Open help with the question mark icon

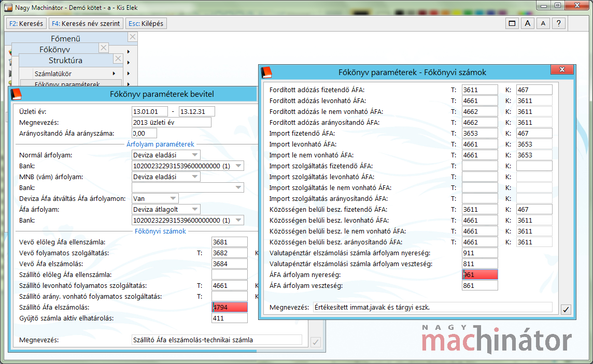559,23
